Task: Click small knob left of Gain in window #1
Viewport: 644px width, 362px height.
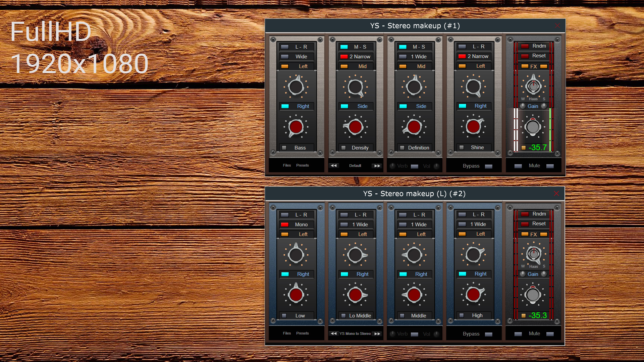Action: pyautogui.click(x=523, y=106)
